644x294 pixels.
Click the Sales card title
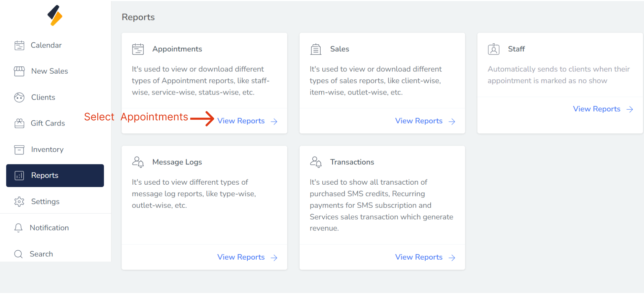pos(340,49)
